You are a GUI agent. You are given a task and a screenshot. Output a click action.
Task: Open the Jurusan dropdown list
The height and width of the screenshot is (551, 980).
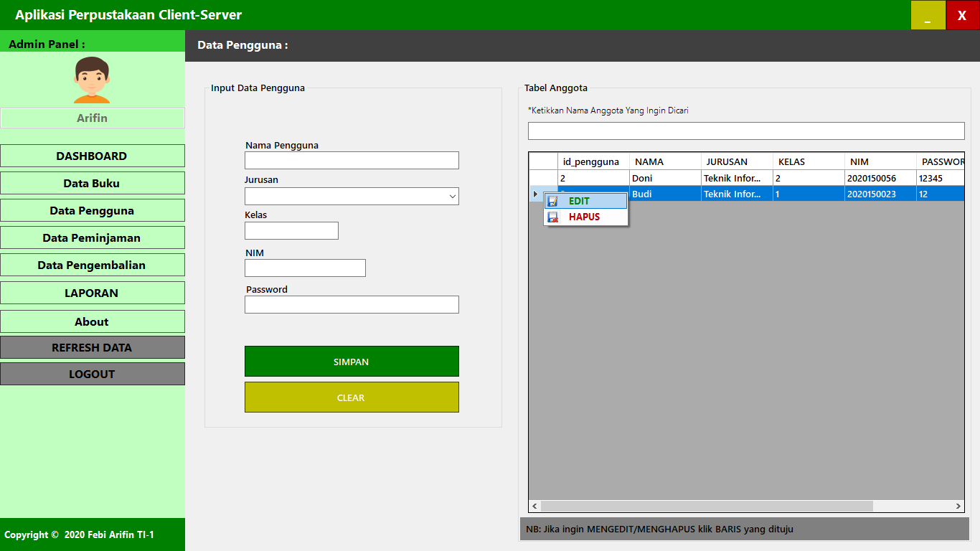(x=452, y=196)
